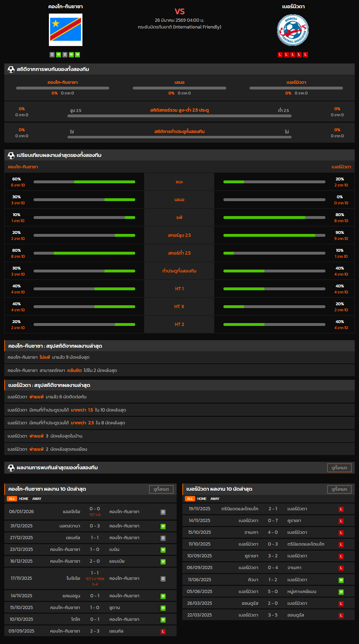359x644 pixels.
Task: Click soccer ball icon beside latest meetings header
Action: [x=11, y=468]
